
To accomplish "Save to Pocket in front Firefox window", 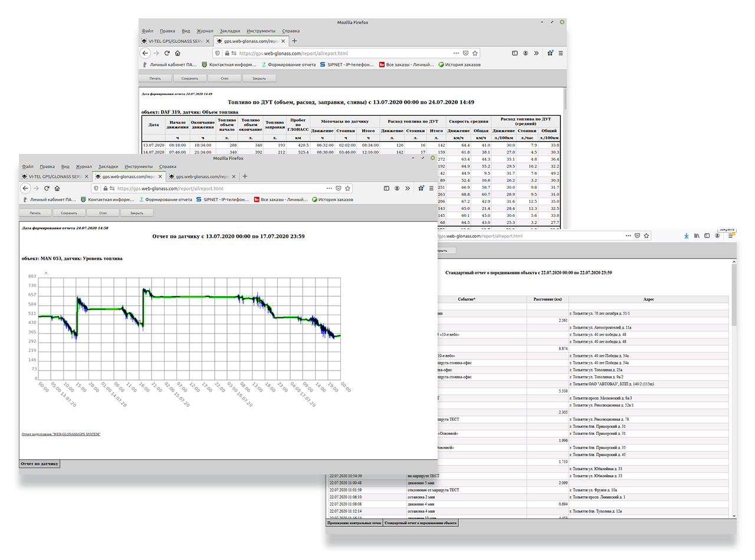I will tap(339, 188).
